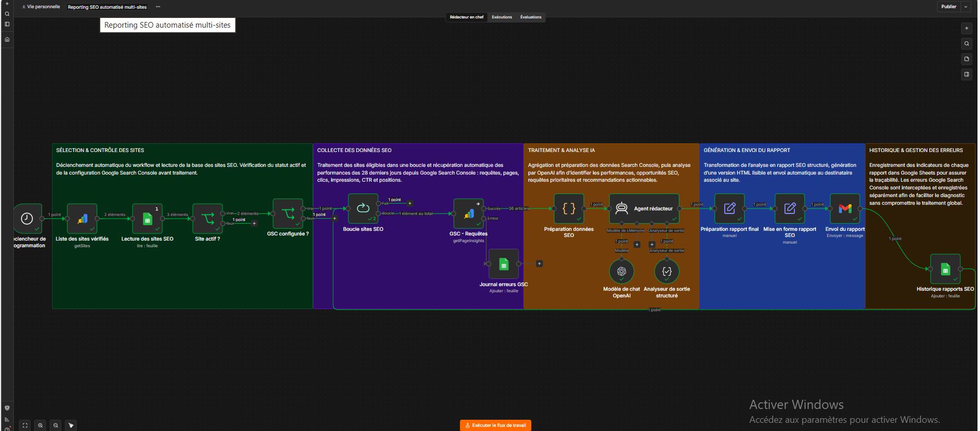This screenshot has height=431, width=980.
Task: Expand the dropdown arrow next to Publier
Action: coord(966,7)
